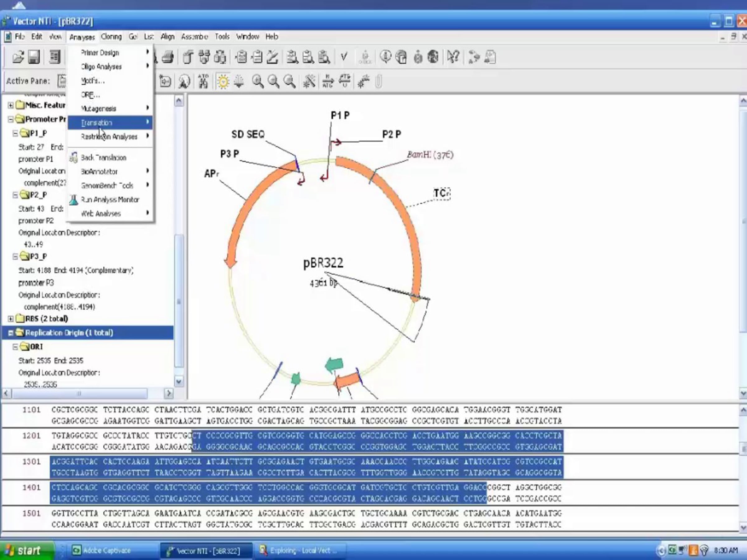Select the P2 P label on the plasmid map

(392, 134)
